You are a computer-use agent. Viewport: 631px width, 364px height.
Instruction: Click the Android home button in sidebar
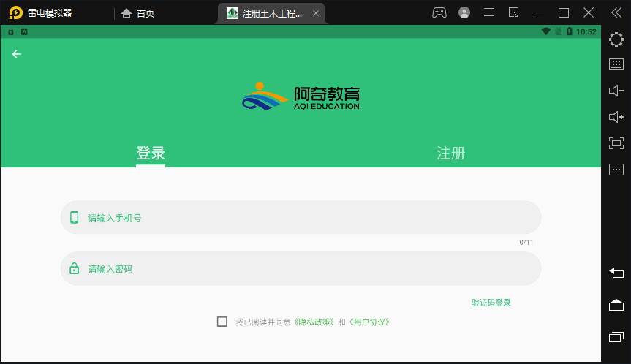pos(616,306)
